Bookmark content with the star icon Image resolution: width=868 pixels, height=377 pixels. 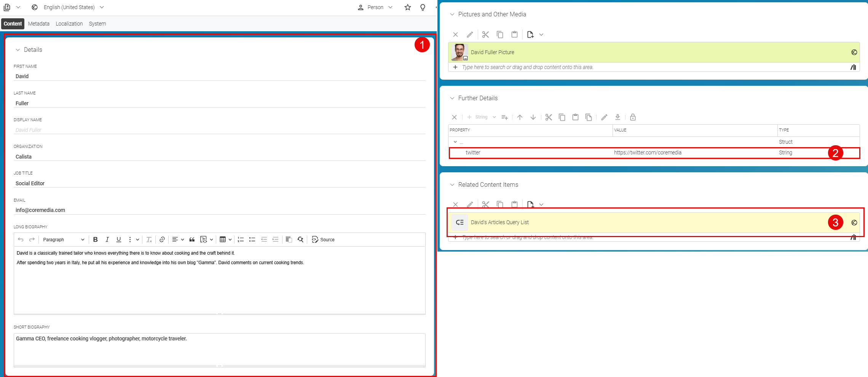(408, 7)
